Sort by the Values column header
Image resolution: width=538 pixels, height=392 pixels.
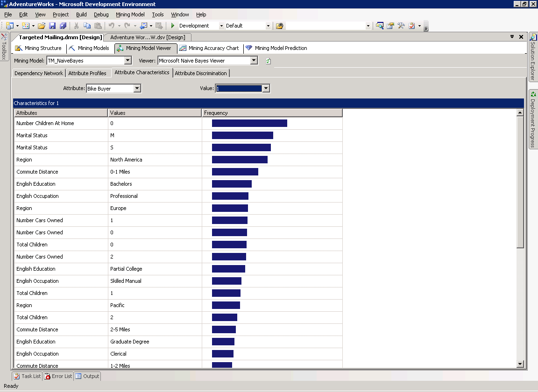tap(155, 113)
